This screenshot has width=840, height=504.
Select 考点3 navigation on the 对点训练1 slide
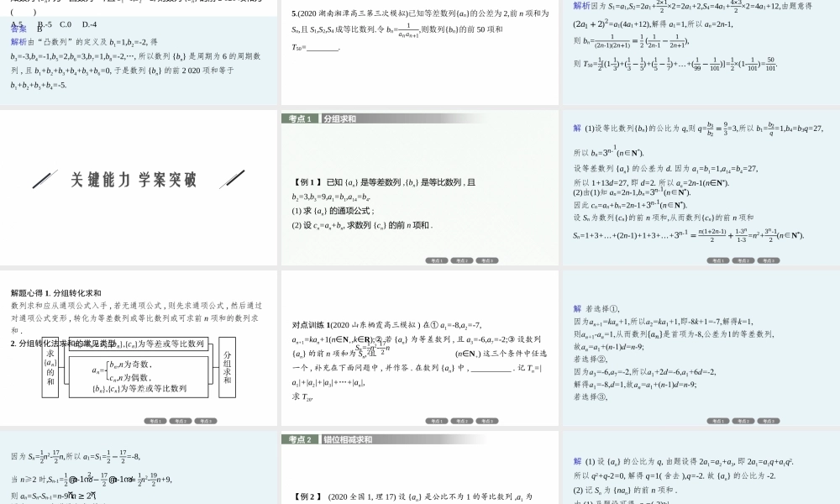click(x=487, y=419)
